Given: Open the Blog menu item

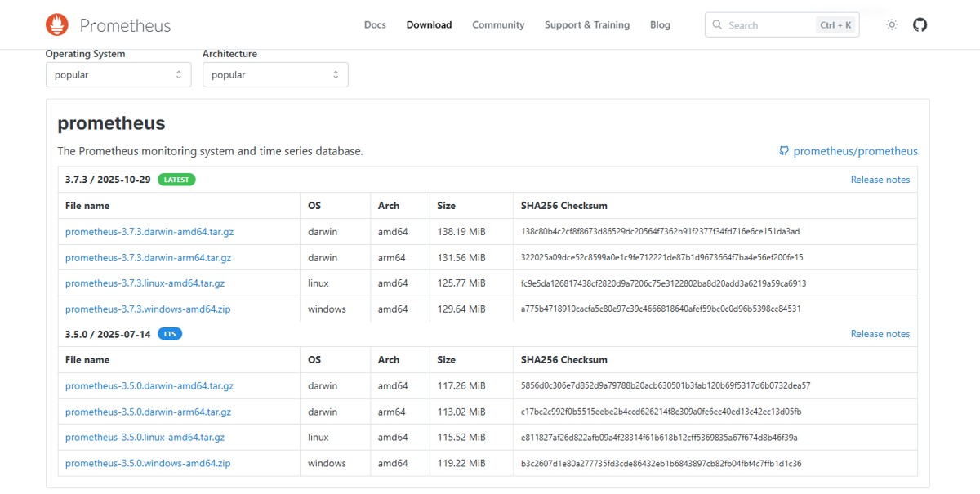Looking at the screenshot, I should [x=660, y=25].
